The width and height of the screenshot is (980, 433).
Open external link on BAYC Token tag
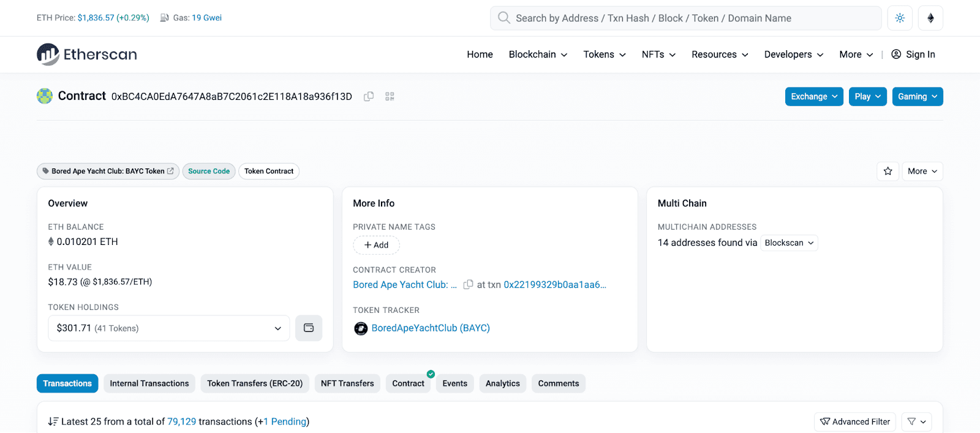point(170,171)
